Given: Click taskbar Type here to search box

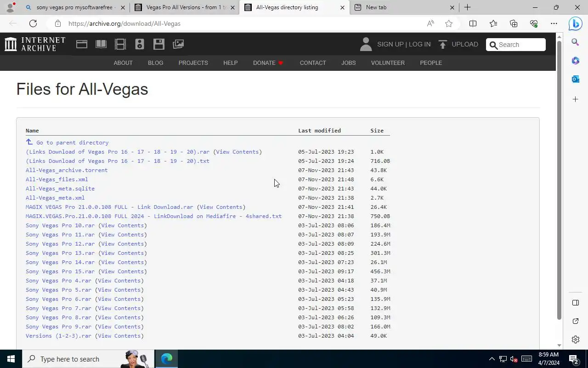Looking at the screenshot, I should [87, 359].
